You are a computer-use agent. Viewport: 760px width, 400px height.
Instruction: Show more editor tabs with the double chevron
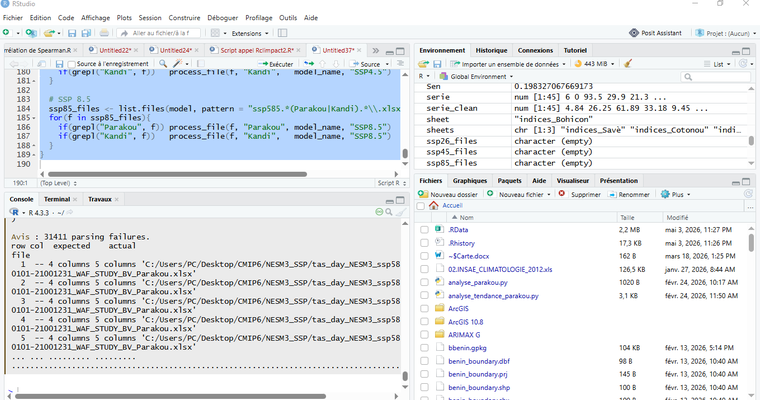pos(376,50)
